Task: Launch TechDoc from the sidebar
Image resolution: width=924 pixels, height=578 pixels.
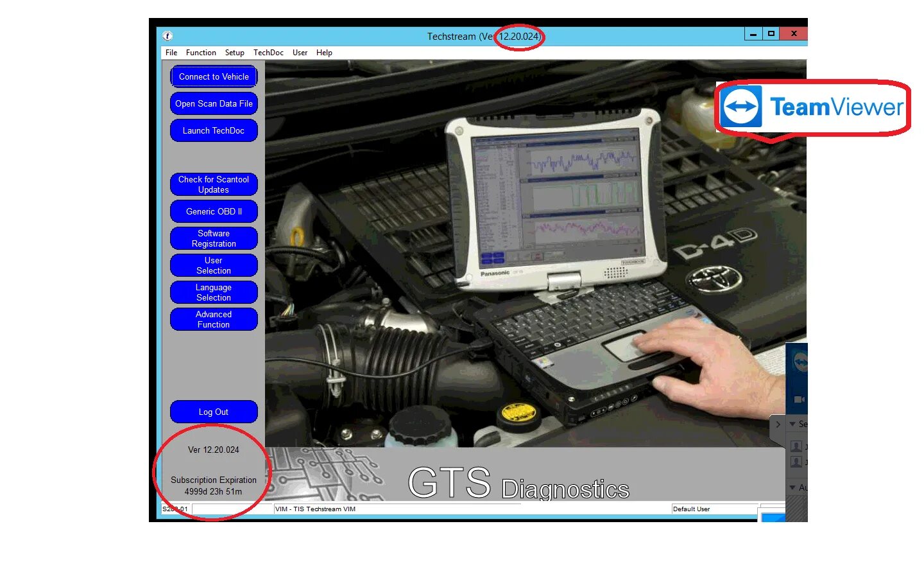Action: [214, 130]
